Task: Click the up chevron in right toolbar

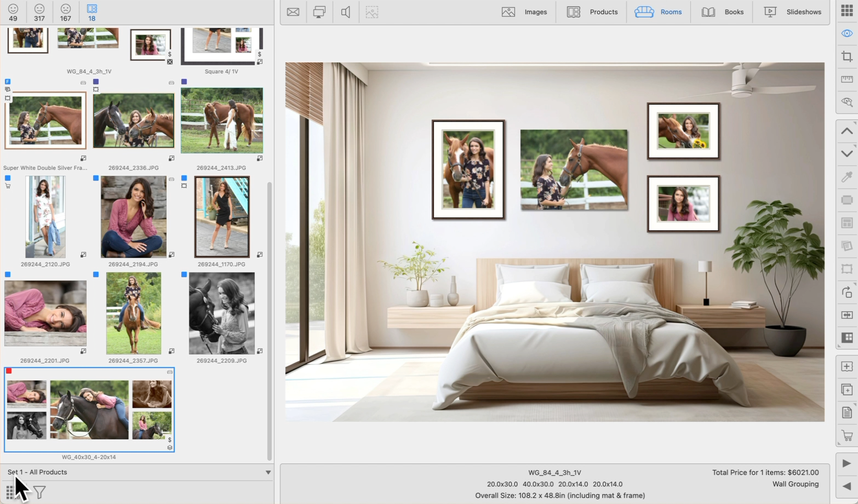Action: click(x=846, y=131)
